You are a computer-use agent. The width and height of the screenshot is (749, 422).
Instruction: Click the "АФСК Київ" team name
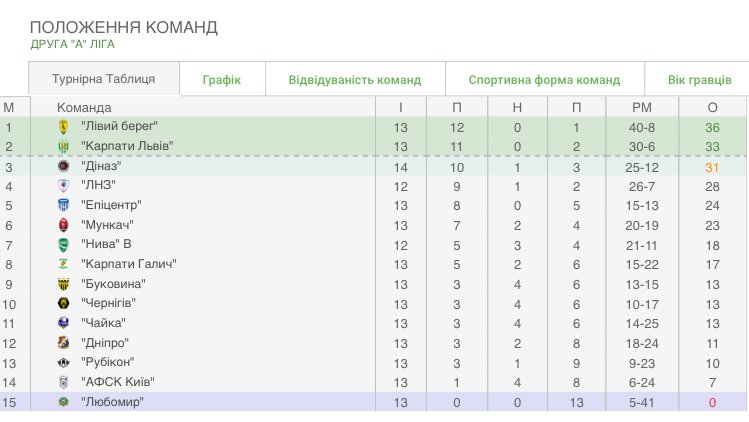pos(118,382)
